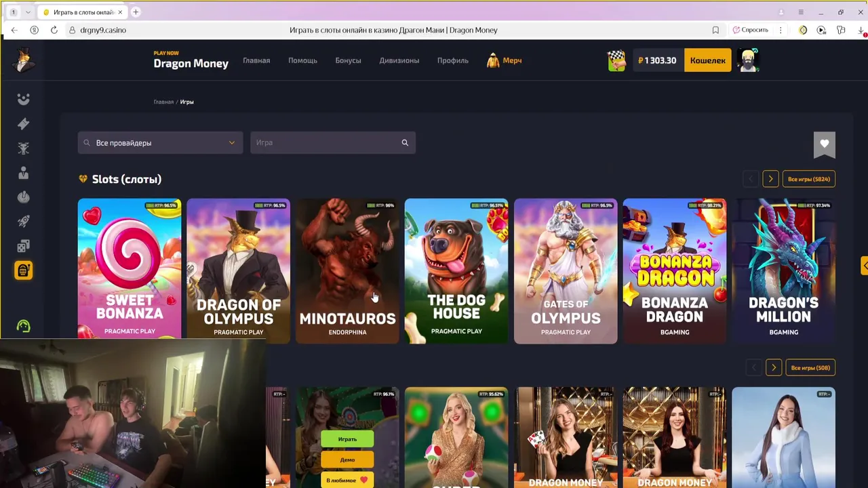Screen dimensions: 868x488
Task: Open the Dragon of Olympus game card
Action: tap(239, 271)
